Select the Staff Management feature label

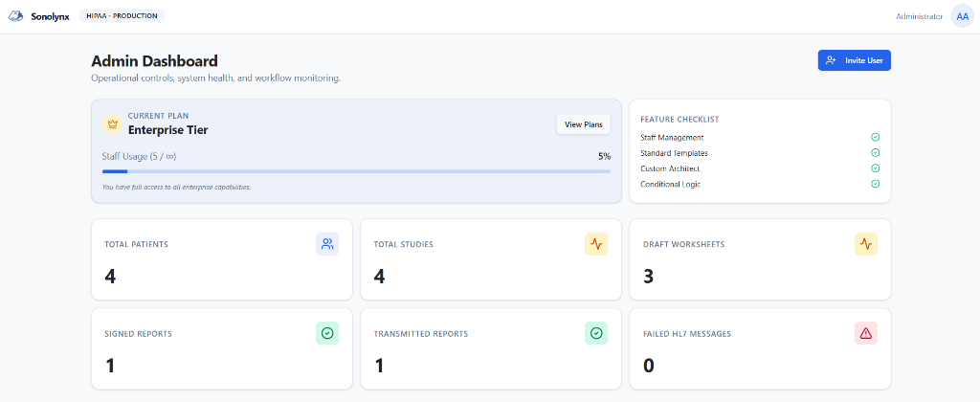[672, 138]
